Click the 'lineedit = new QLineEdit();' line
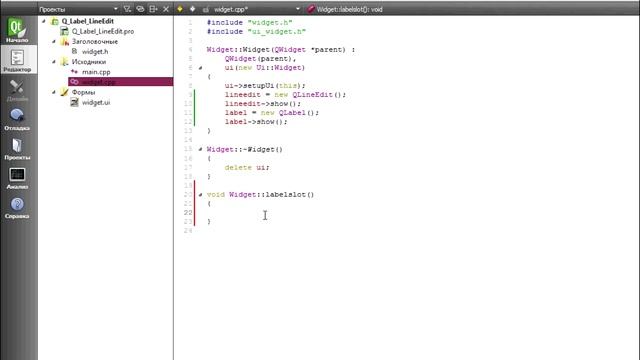Image resolution: width=640 pixels, height=360 pixels. tap(285, 95)
